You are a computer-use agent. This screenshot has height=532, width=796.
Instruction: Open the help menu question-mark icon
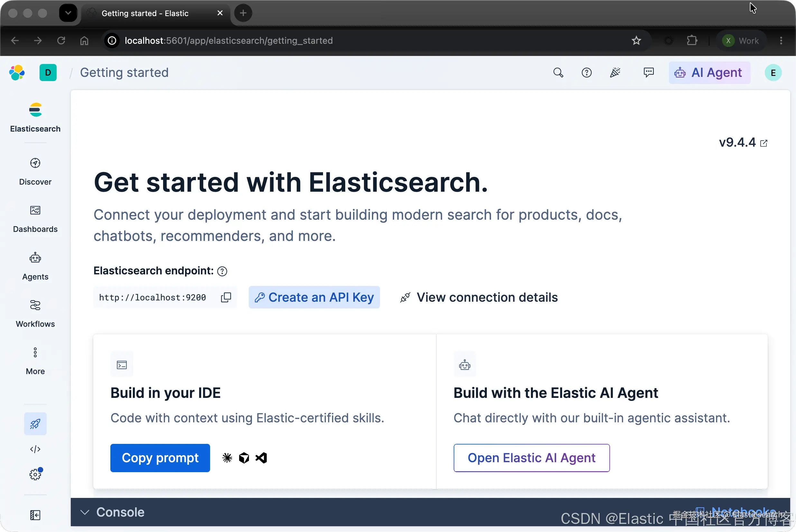(586, 73)
